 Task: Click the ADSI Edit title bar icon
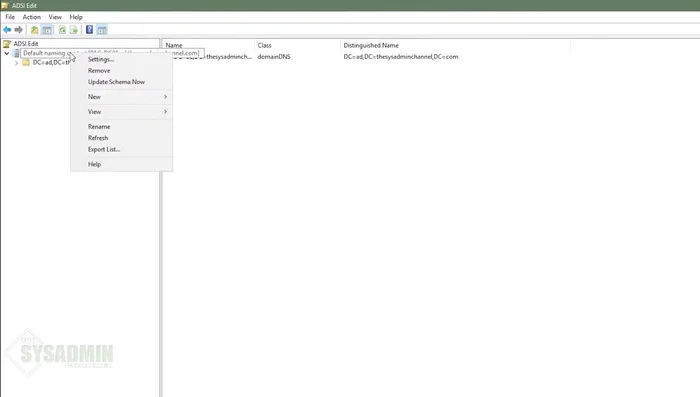click(x=5, y=5)
